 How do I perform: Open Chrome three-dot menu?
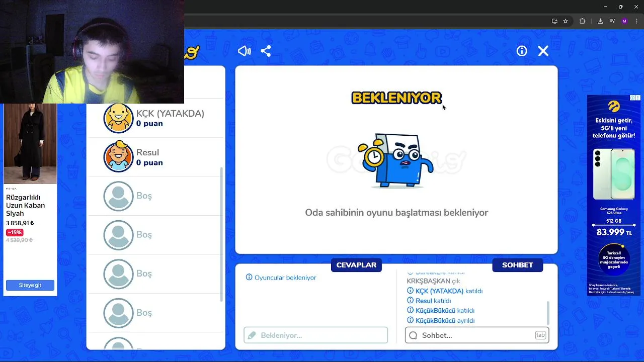636,21
